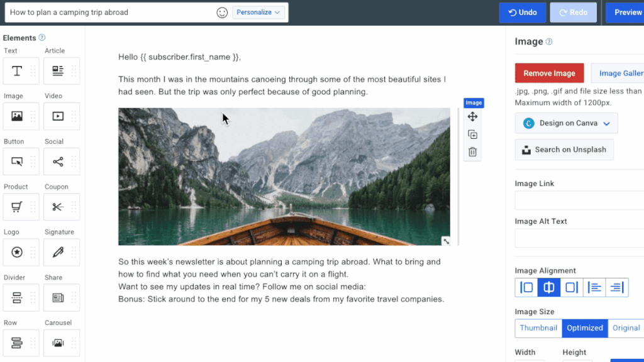644x362 pixels.
Task: Click Search on Unsplash
Action: [x=564, y=150]
